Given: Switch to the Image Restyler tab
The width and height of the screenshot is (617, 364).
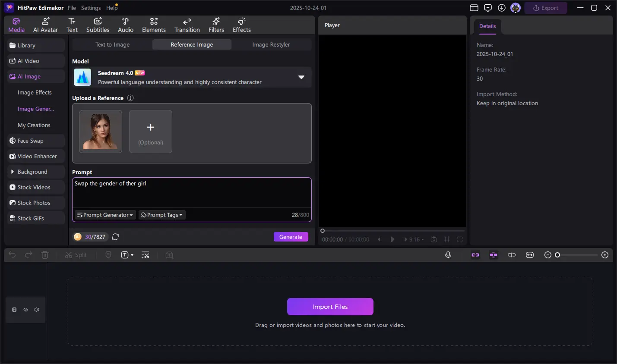Looking at the screenshot, I should [271, 44].
